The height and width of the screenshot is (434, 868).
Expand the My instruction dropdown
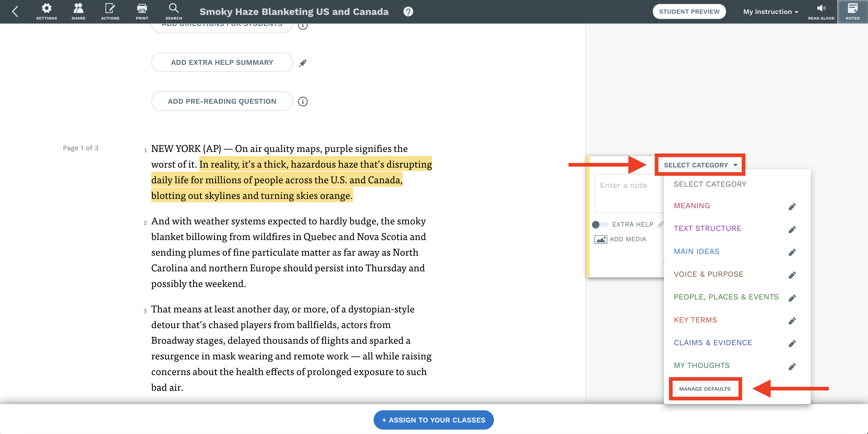click(771, 12)
